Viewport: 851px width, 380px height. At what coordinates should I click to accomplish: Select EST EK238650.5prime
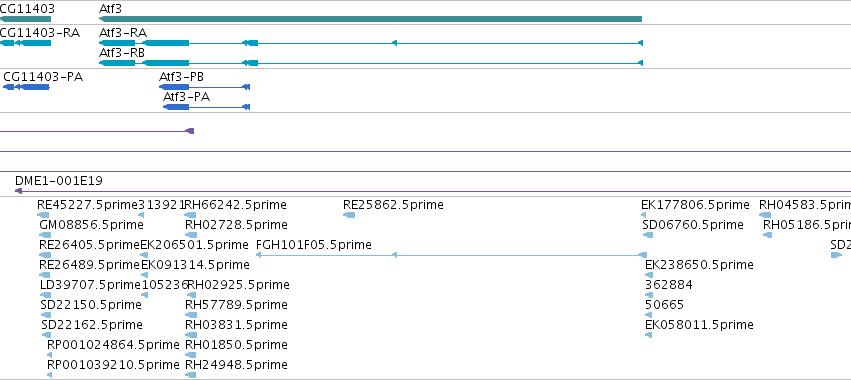[x=699, y=264]
